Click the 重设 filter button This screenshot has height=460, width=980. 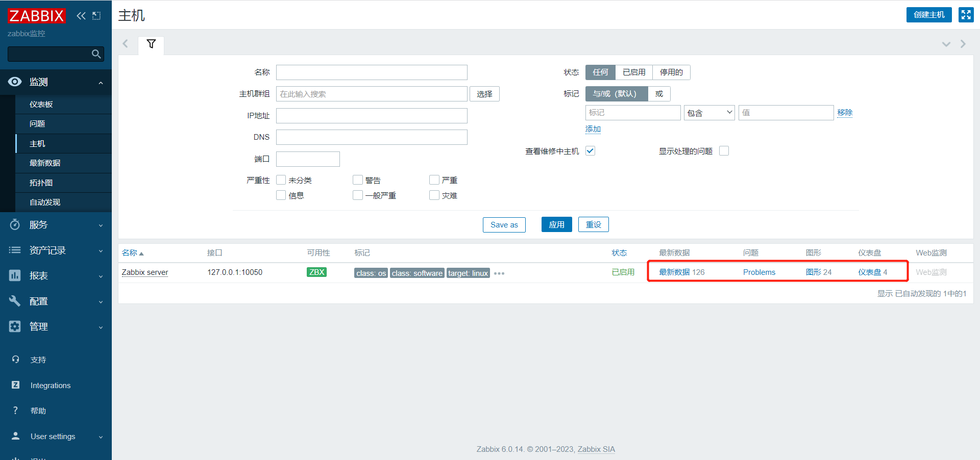pos(593,224)
